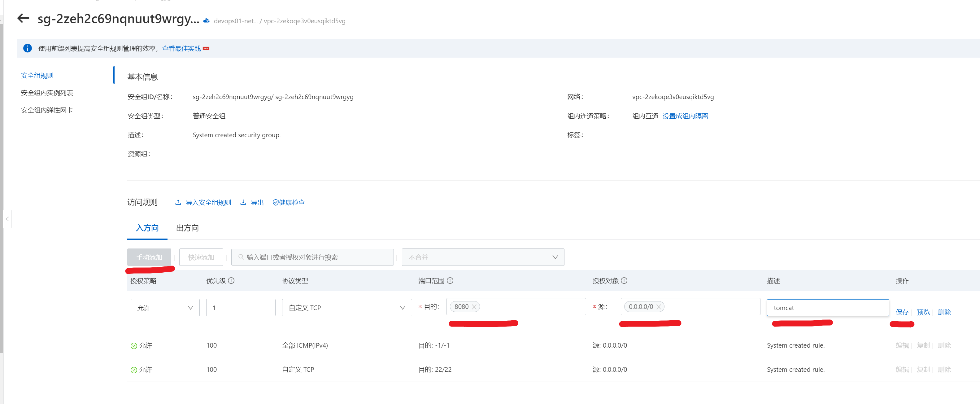Viewport: 980px width, 404px height.
Task: Click the blue info icon in the banner
Action: click(x=27, y=48)
